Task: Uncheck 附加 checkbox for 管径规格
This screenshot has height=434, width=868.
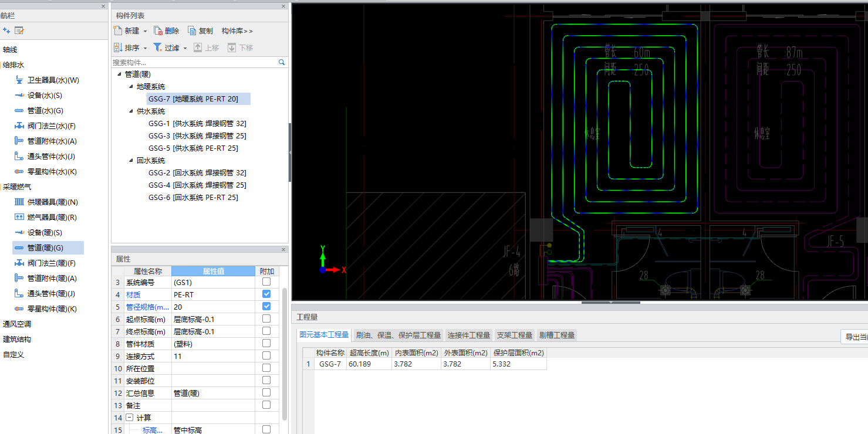Action: (266, 306)
